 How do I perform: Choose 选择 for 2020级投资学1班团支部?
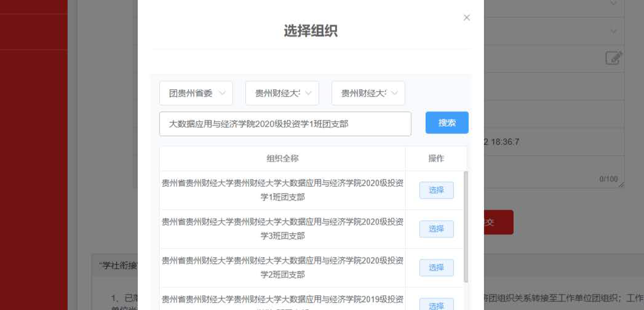tap(436, 190)
